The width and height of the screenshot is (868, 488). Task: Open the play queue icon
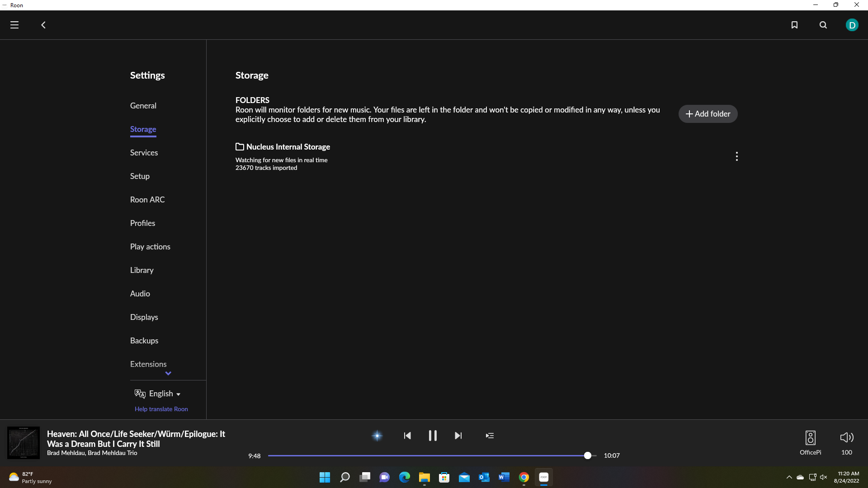pos(490,436)
